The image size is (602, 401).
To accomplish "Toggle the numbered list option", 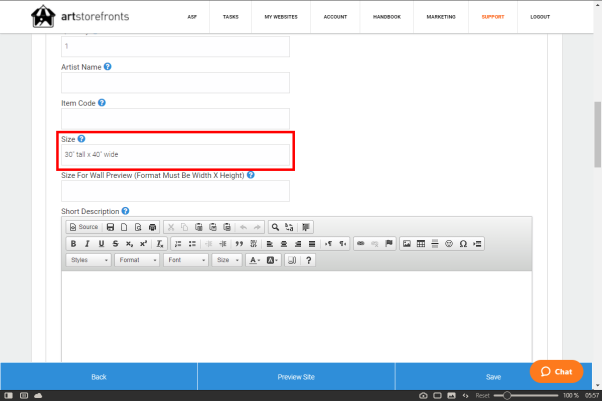I will pos(177,243).
